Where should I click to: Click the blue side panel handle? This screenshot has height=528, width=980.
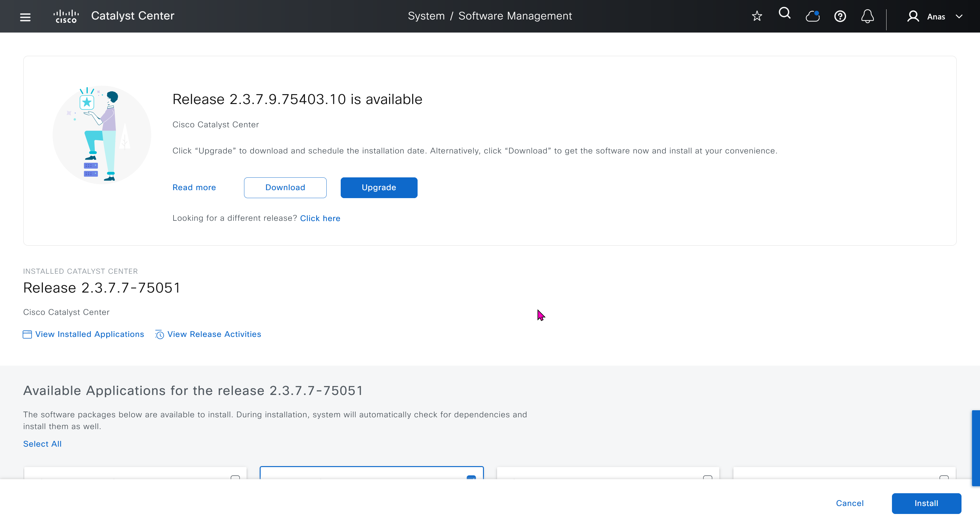click(976, 448)
